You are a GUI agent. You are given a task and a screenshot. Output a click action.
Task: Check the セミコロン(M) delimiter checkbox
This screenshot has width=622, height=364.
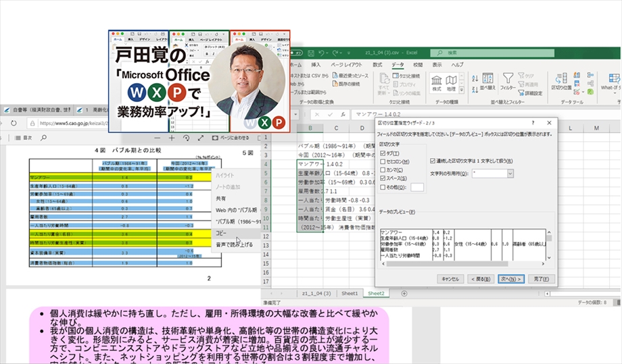click(383, 161)
